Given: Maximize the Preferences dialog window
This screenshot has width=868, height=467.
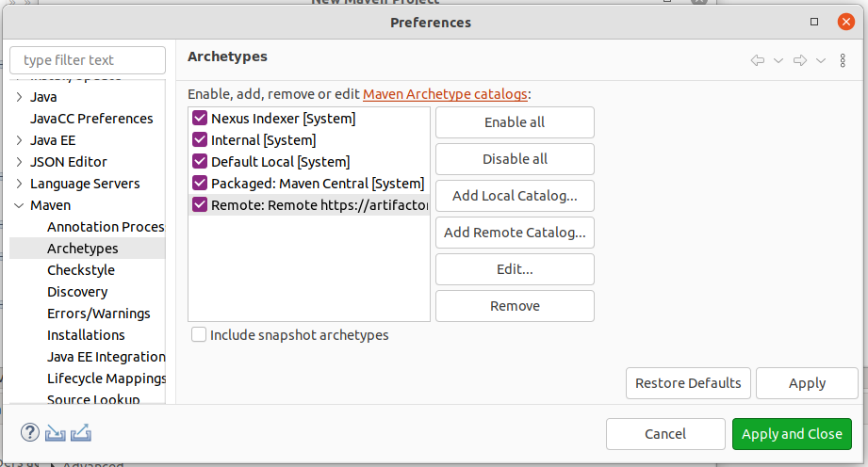Looking at the screenshot, I should [814, 22].
